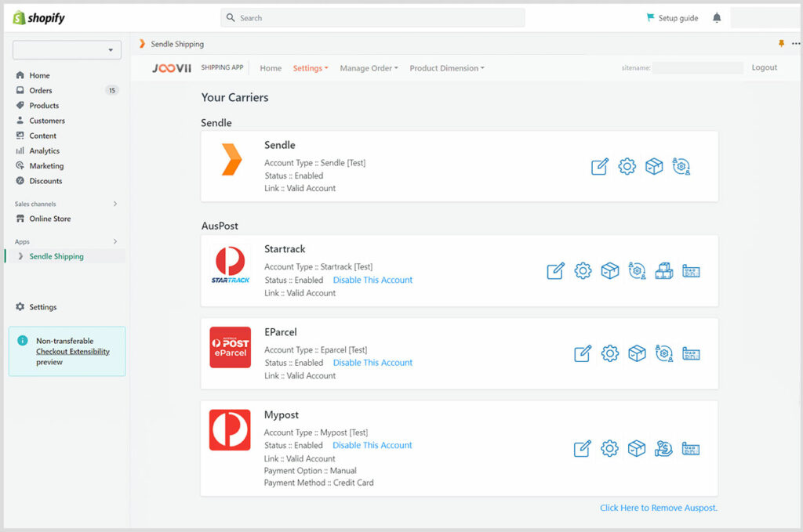Click the EParcel carrier logo

point(231,347)
